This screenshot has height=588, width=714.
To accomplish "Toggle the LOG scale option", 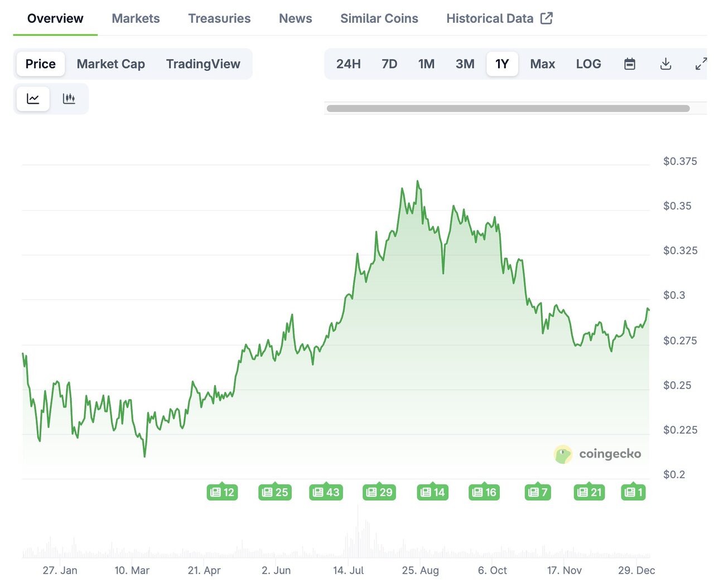I will point(588,64).
